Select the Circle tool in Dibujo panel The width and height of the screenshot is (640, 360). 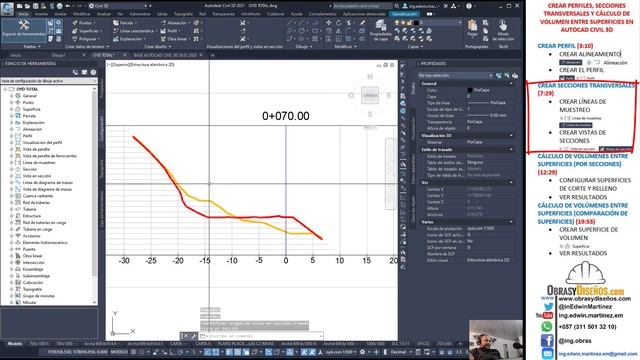[x=302, y=31]
